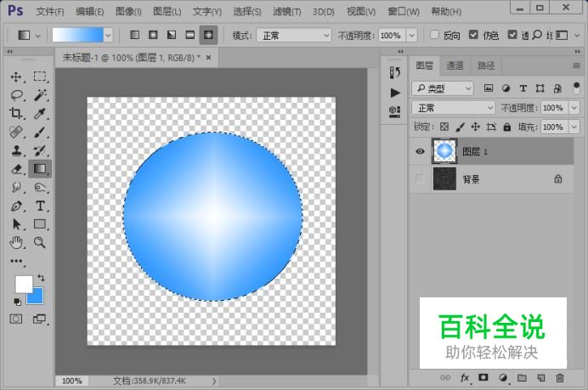588x390 pixels.
Task: Open the 文件(F) menu
Action: click(50, 12)
